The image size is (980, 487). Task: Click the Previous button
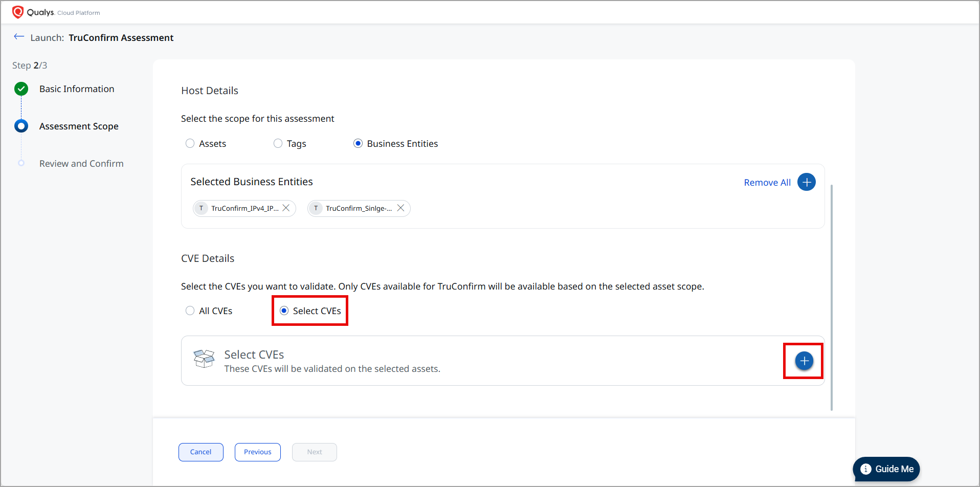coord(257,452)
